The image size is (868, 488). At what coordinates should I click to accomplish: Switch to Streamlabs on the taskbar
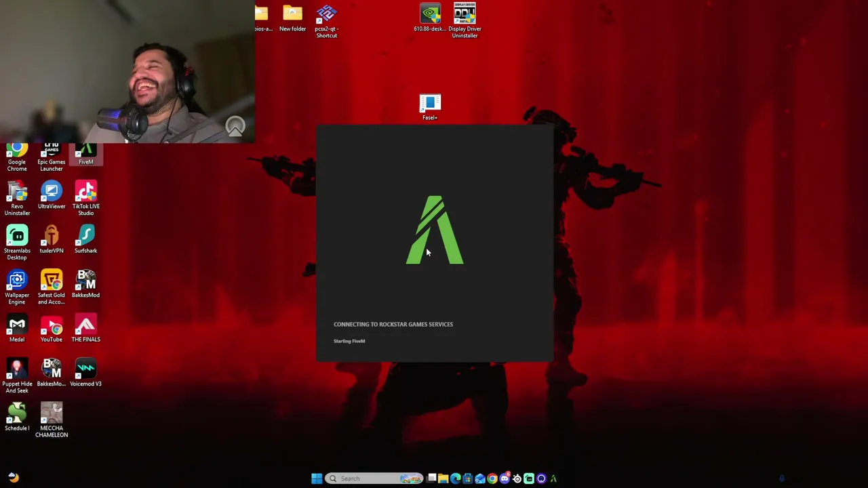[x=529, y=479]
